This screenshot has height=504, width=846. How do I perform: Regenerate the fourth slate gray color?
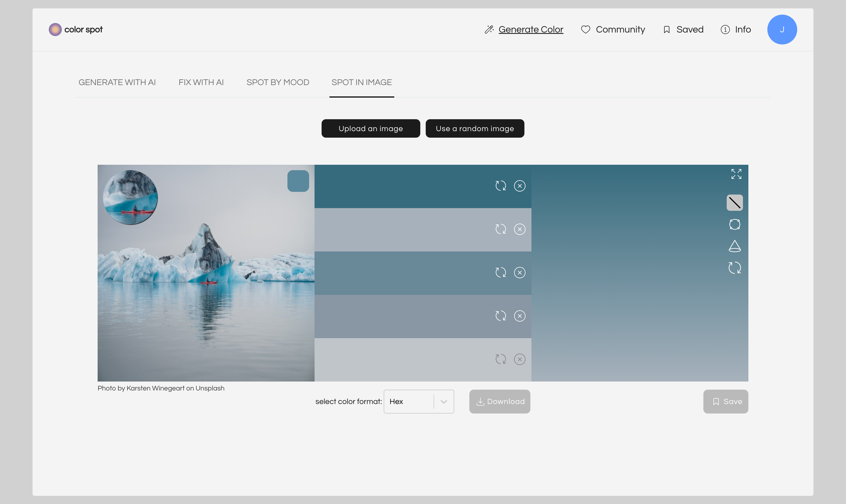pos(501,316)
